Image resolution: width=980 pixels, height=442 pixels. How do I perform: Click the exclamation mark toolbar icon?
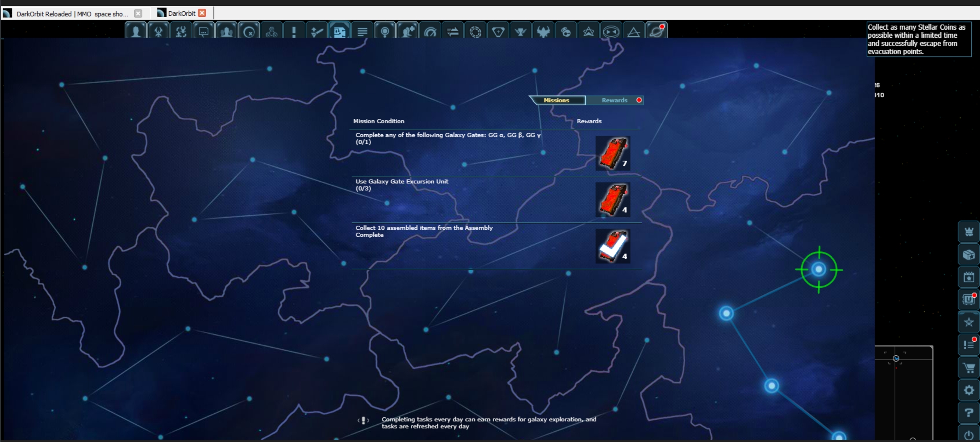[294, 30]
